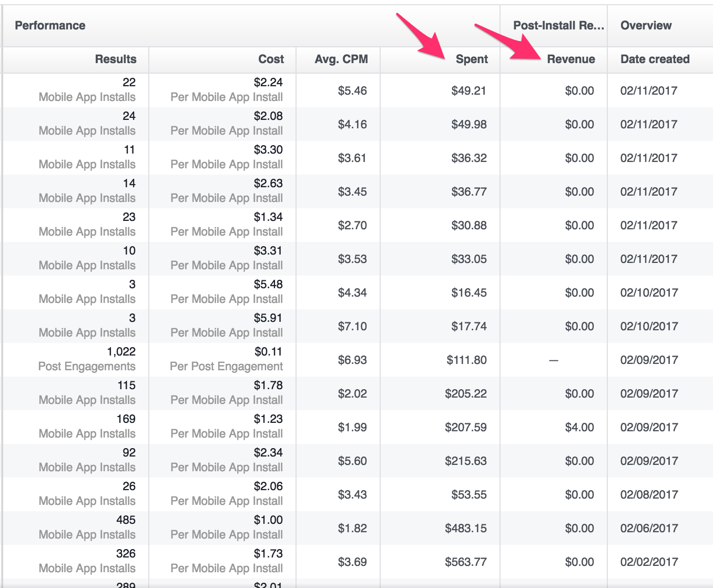This screenshot has width=713, height=588.
Task: Click the $7.10 average CPM value
Action: point(352,326)
